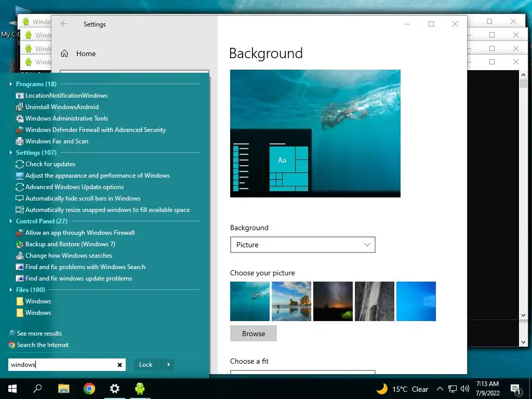Go to Settings Home
The height and width of the screenshot is (399, 532).
78,54
